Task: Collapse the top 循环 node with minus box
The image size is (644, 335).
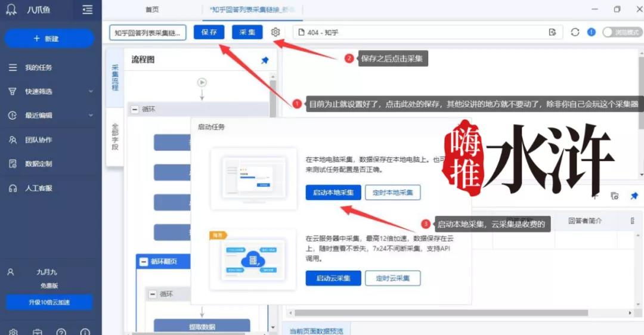Action: click(x=135, y=109)
